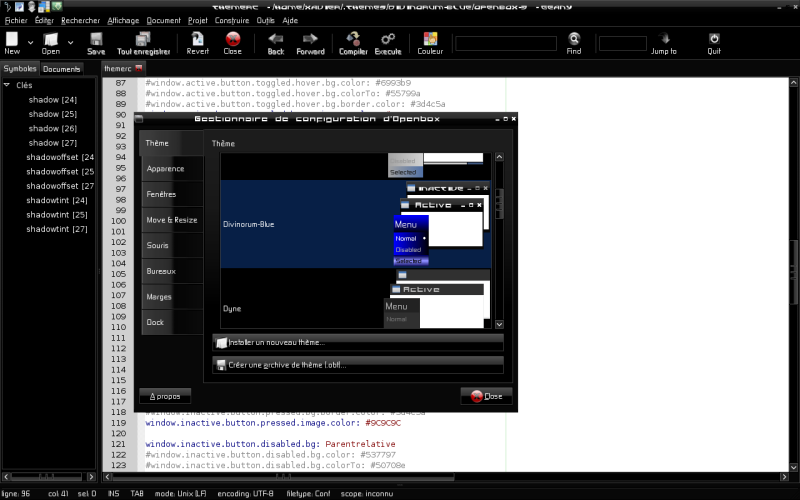Open the Fichier menu
Image resolution: width=800 pixels, height=500 pixels.
pyautogui.click(x=16, y=20)
